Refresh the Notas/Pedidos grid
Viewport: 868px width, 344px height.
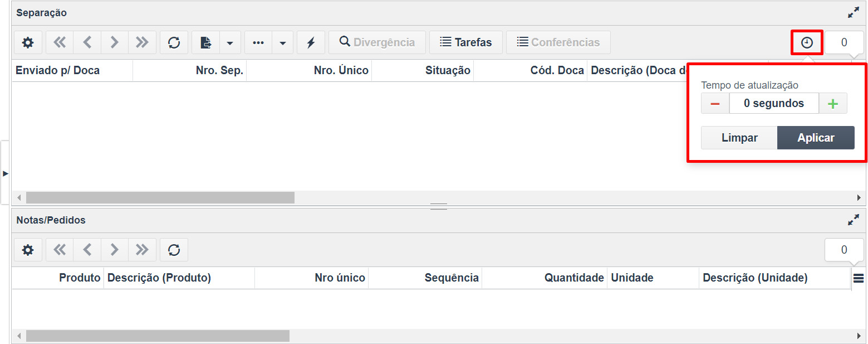tap(174, 250)
